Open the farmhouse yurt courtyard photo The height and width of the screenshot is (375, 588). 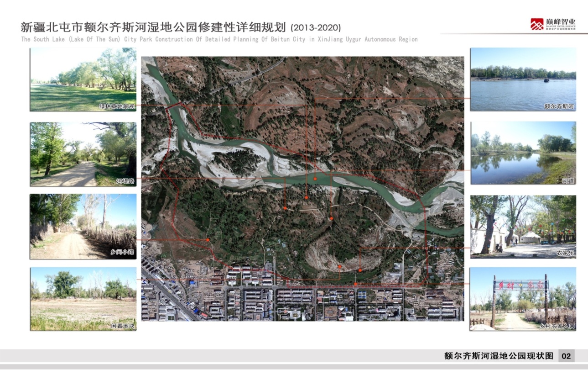click(x=523, y=227)
